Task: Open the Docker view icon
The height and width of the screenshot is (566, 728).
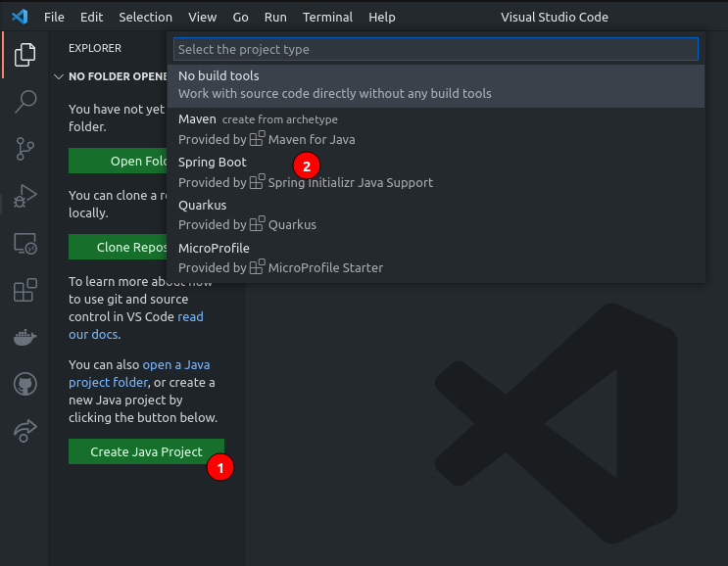Action: click(x=24, y=337)
